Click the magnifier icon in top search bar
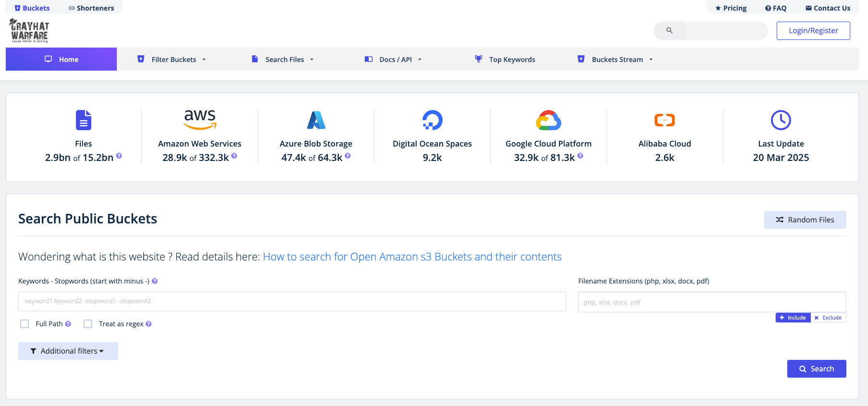This screenshot has height=406, width=868. point(669,31)
